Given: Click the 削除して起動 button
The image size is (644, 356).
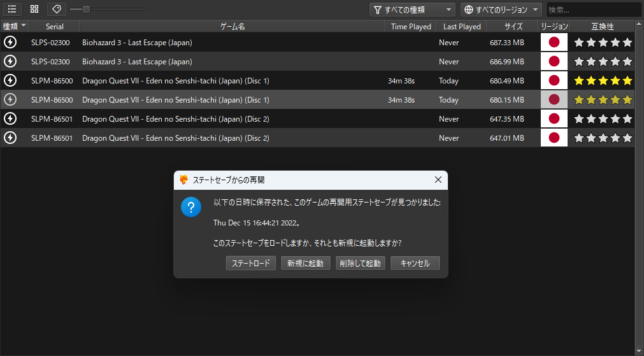Looking at the screenshot, I should pos(360,263).
